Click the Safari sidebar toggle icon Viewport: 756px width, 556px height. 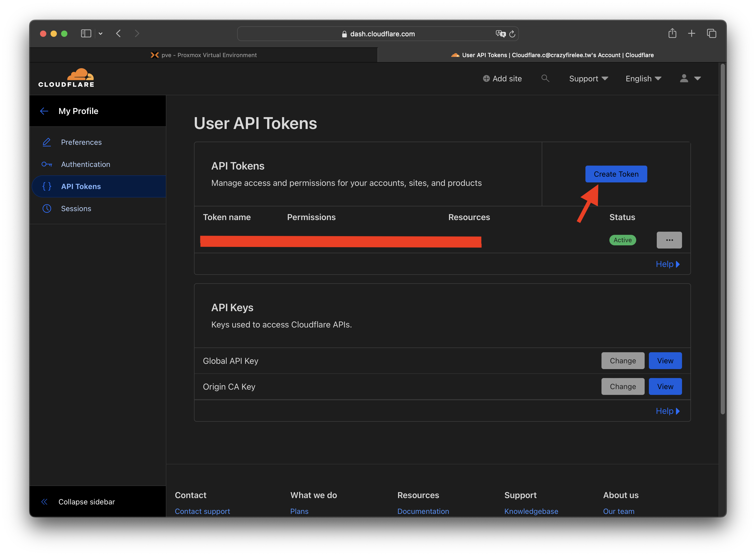click(86, 33)
